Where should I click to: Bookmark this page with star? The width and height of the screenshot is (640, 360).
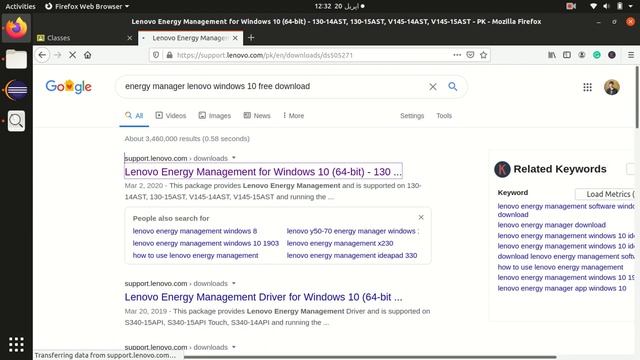484,55
